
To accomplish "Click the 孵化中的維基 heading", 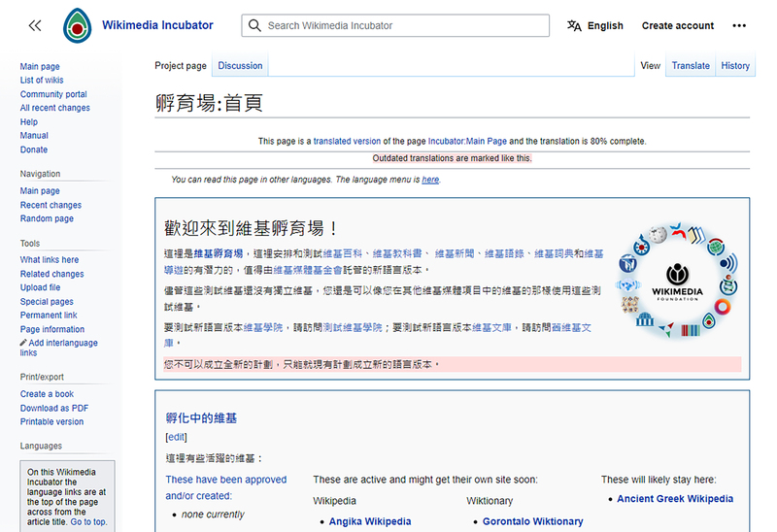I will click(201, 418).
